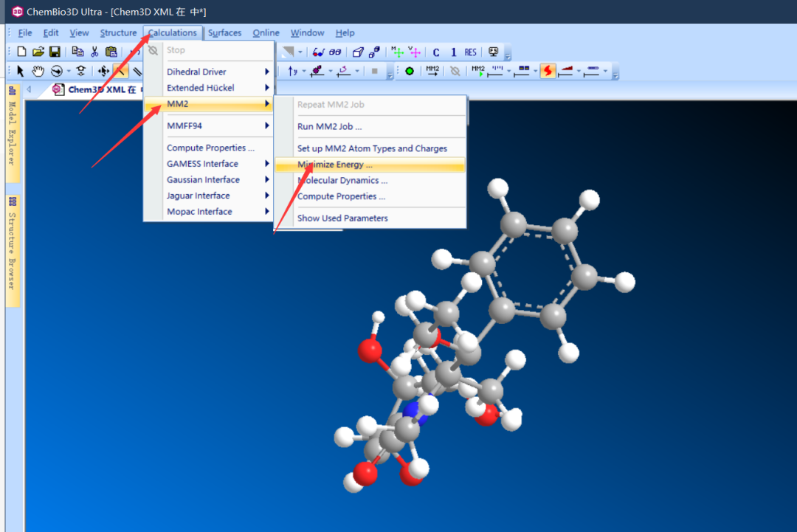Click the MM2 minimize arrow icon
Screen dimensions: 797x532
[432, 71]
